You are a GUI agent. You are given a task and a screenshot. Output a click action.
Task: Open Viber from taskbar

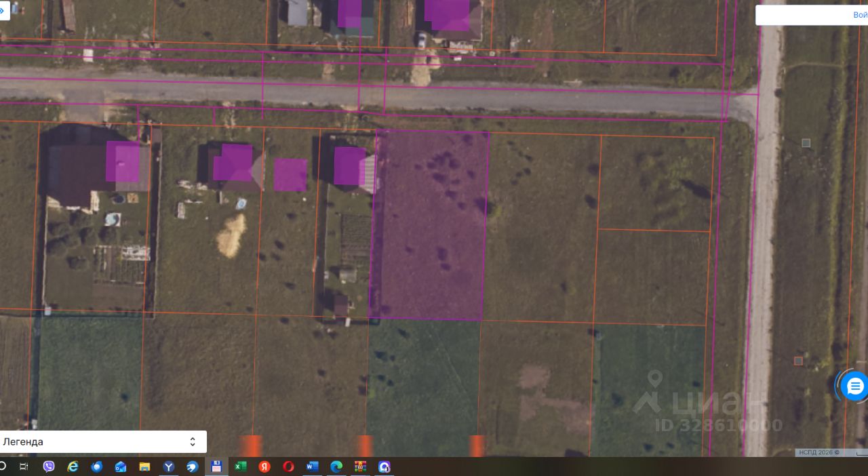(x=49, y=467)
